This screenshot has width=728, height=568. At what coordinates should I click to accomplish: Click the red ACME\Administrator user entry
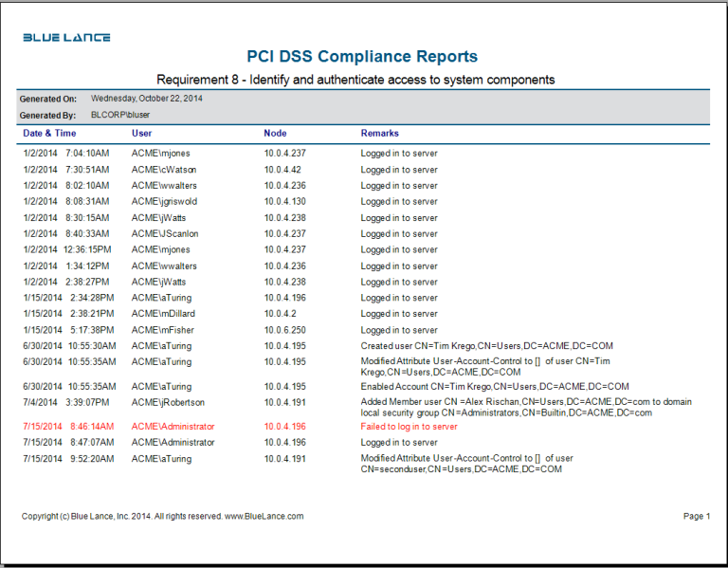coord(173,427)
